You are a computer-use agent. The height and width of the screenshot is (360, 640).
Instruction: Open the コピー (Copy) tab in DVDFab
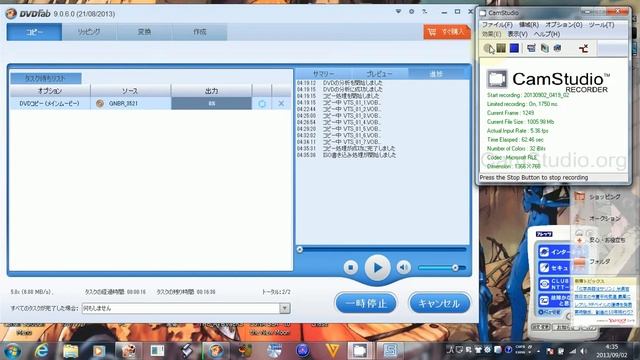coord(34,32)
